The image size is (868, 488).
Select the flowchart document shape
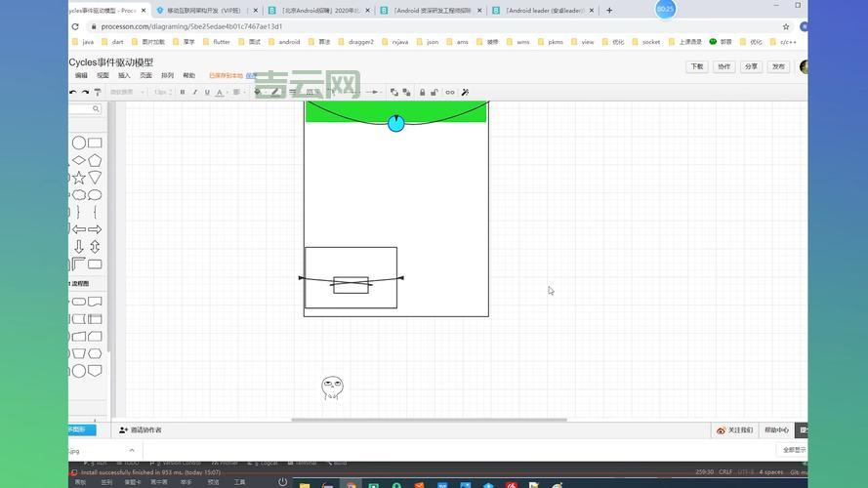96,302
